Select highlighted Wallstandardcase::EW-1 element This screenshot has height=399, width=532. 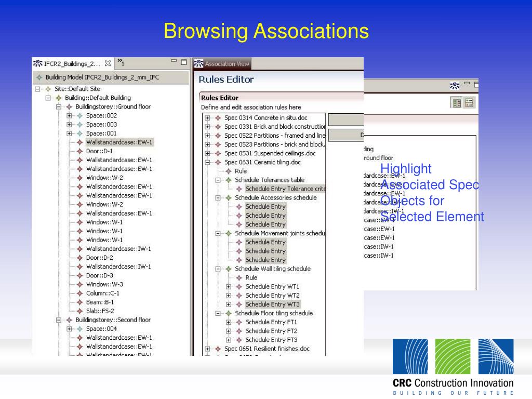pyautogui.click(x=119, y=142)
